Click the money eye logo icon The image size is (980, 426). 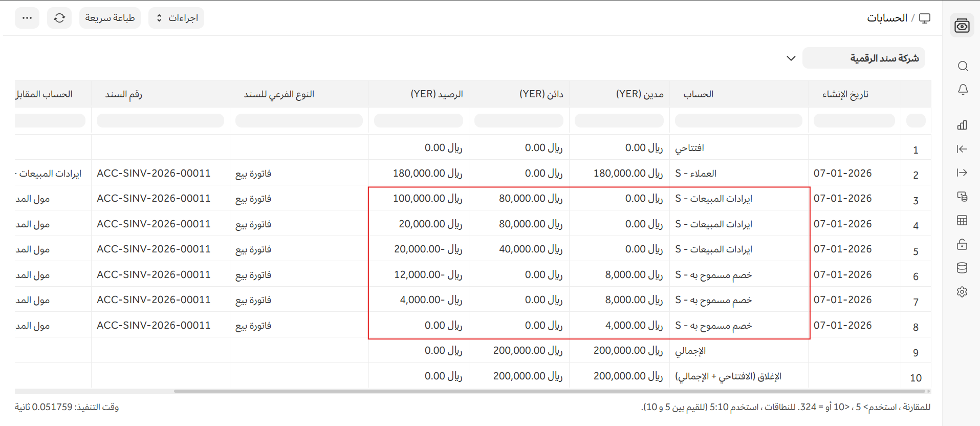tap(962, 26)
